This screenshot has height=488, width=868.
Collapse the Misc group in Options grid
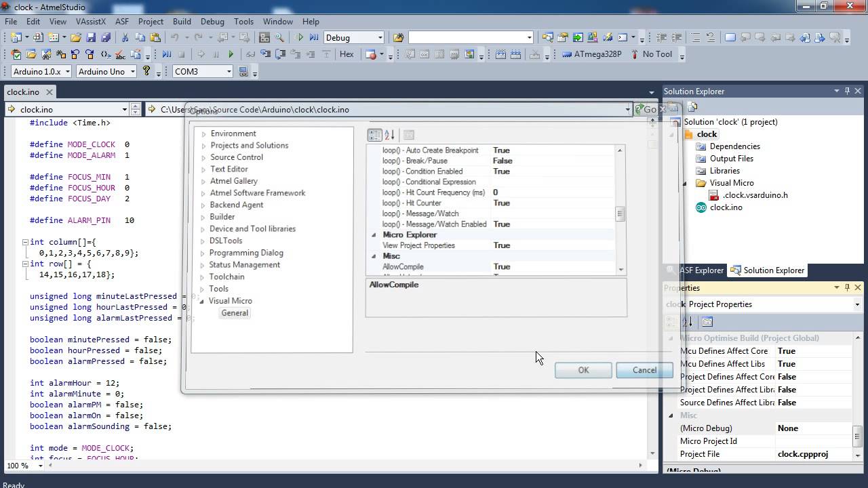(x=374, y=256)
